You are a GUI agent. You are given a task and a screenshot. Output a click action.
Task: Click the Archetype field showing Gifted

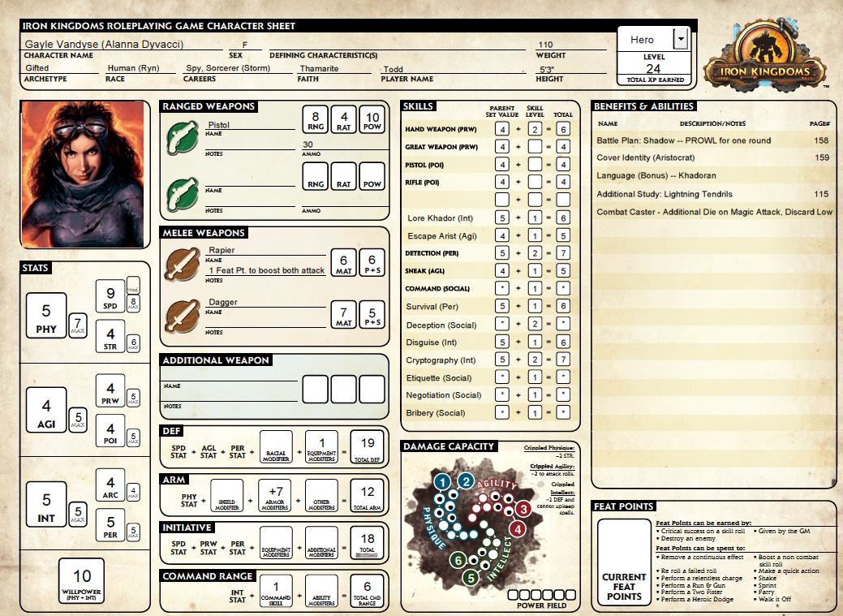pos(61,68)
